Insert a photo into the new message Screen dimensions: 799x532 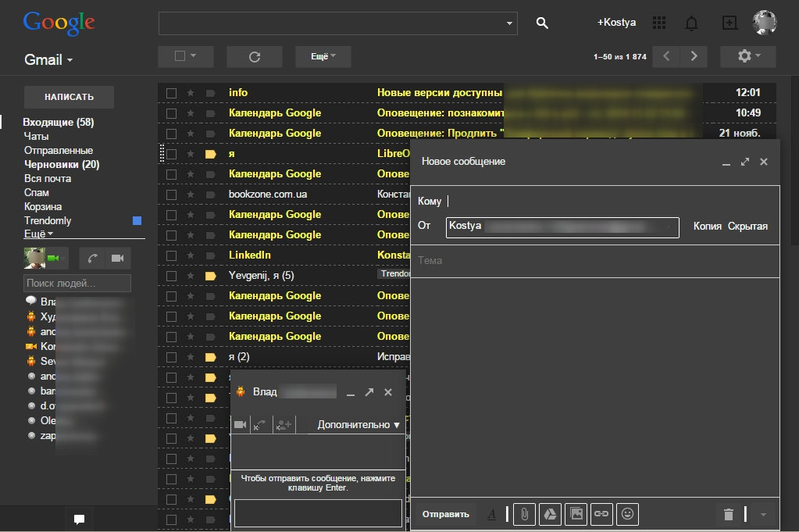point(576,514)
